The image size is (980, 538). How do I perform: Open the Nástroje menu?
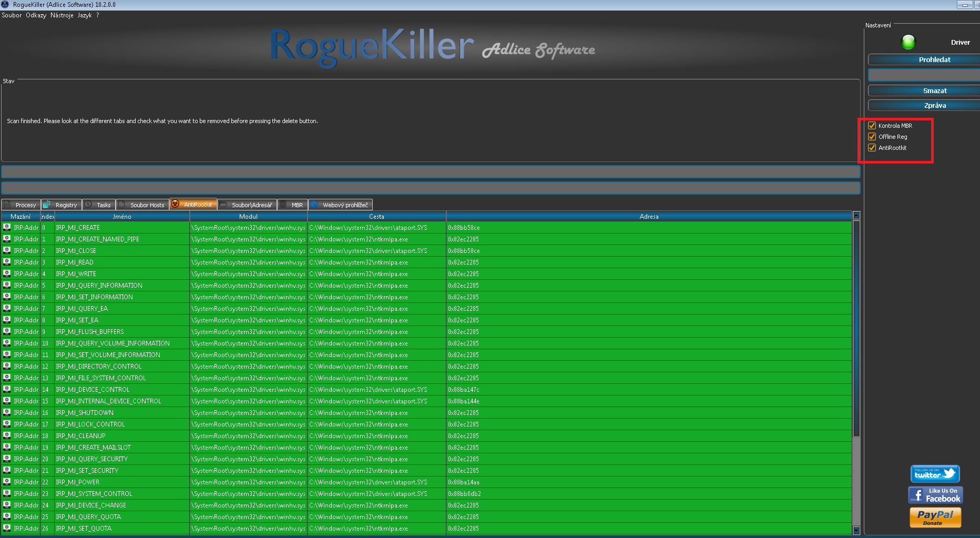[x=62, y=15]
